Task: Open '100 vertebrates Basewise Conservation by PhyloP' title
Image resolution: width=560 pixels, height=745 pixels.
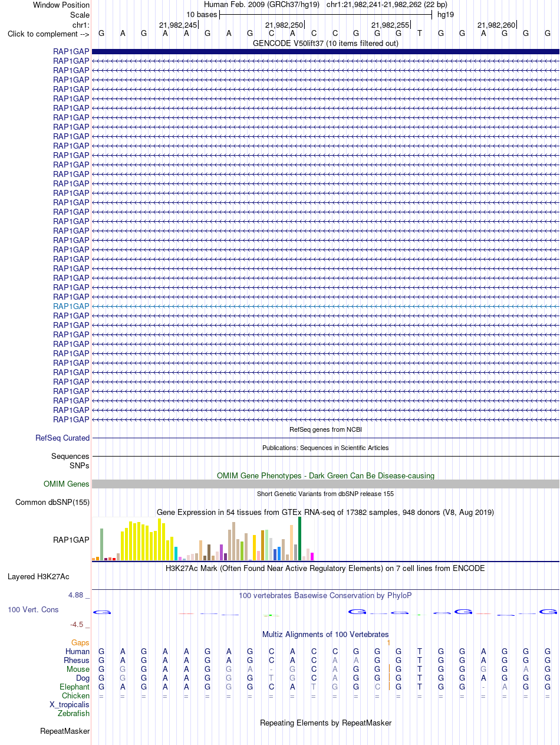Action: coord(325,595)
